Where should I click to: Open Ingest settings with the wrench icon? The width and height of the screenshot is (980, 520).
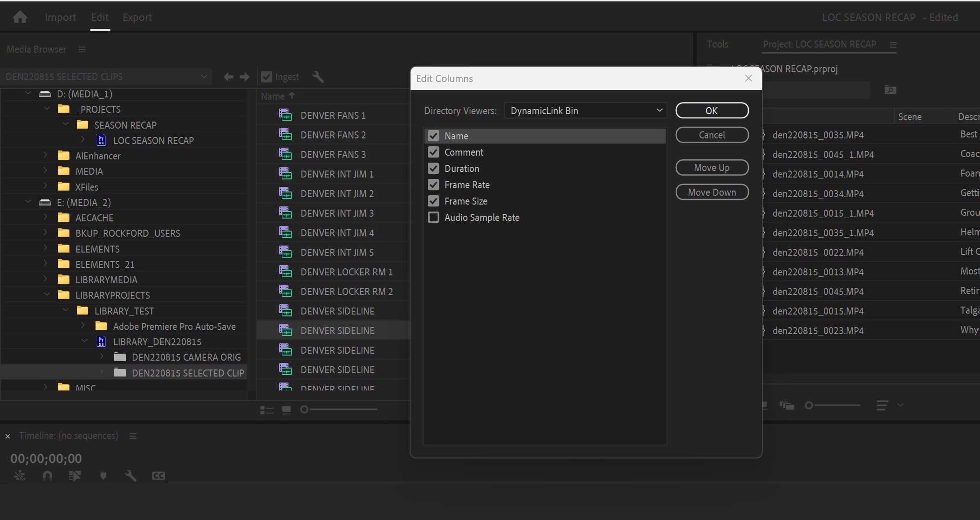point(318,77)
